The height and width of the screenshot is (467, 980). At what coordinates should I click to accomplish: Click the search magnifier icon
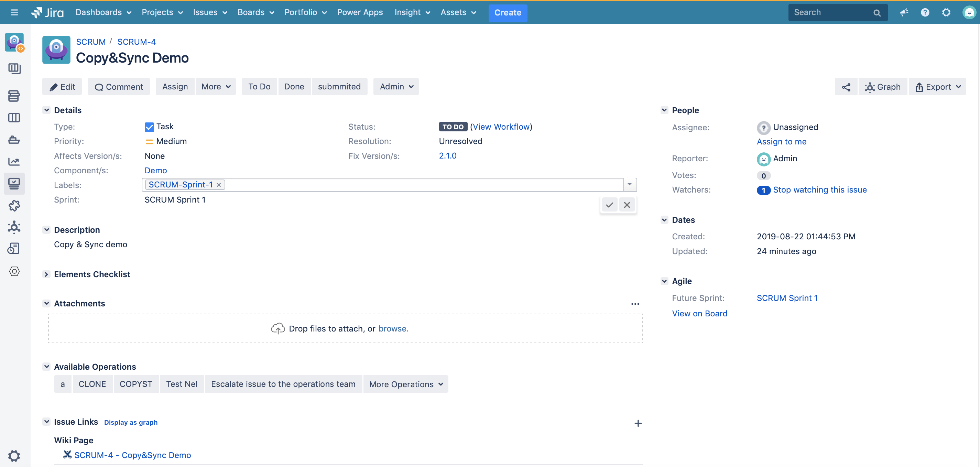point(877,12)
